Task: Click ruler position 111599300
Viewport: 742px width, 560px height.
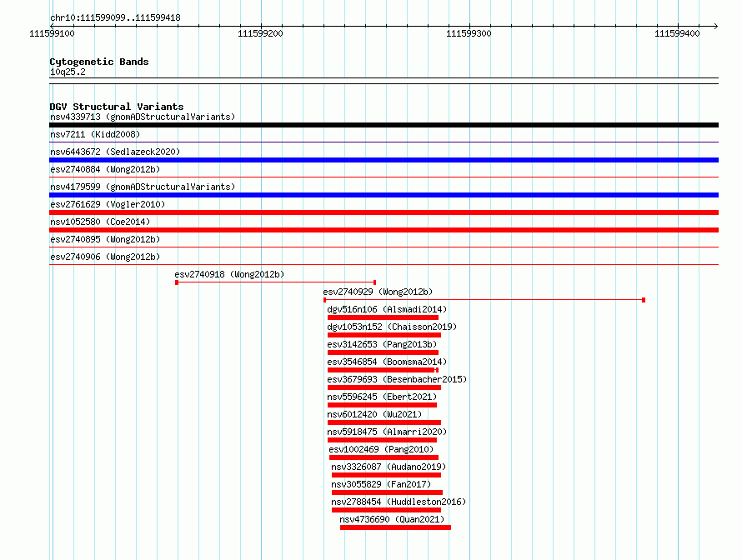Action: pyautogui.click(x=469, y=33)
